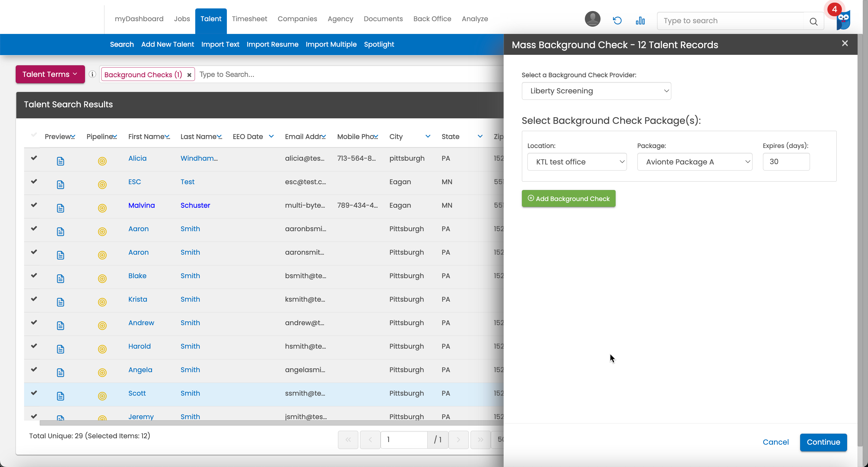Open the Analyze tab
Screen dimensions: 868x467
coord(475,19)
